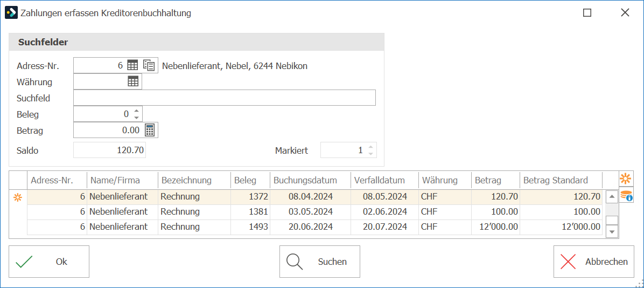Viewport: 644px width, 288px height.
Task: Confirm with the Ok button
Action: pyautogui.click(x=49, y=262)
